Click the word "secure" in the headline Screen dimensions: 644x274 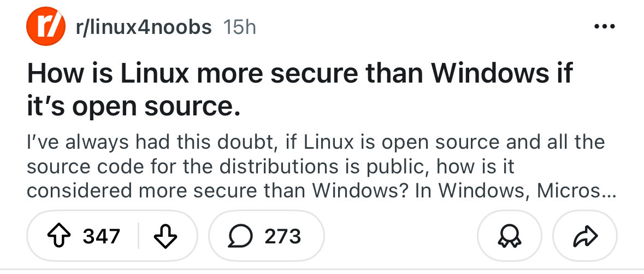point(303,73)
